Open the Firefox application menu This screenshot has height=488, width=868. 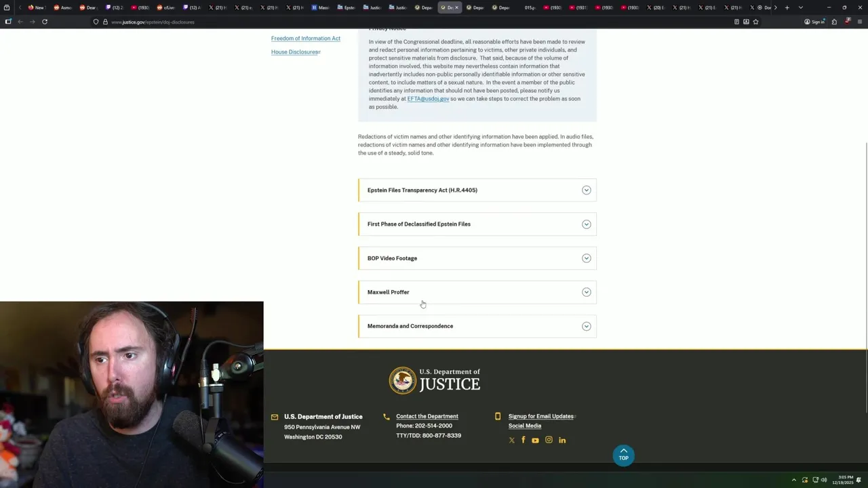(x=860, y=22)
